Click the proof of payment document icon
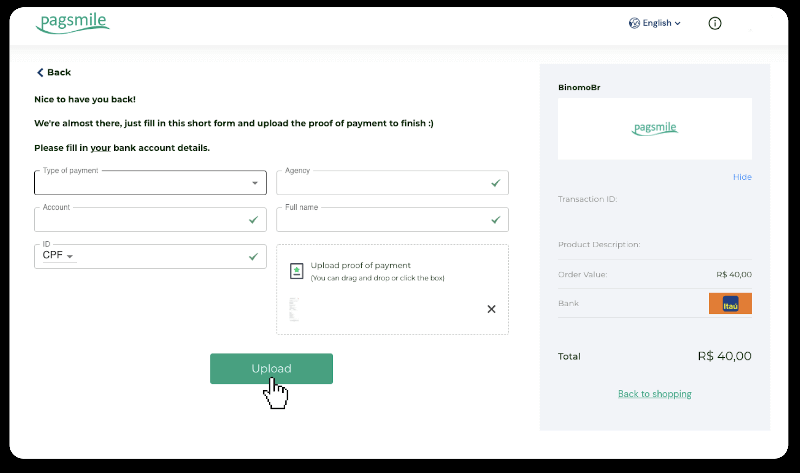The image size is (800, 473). 296,271
